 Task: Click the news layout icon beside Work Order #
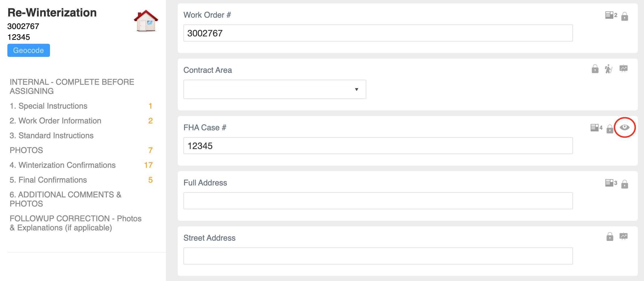[x=609, y=15]
